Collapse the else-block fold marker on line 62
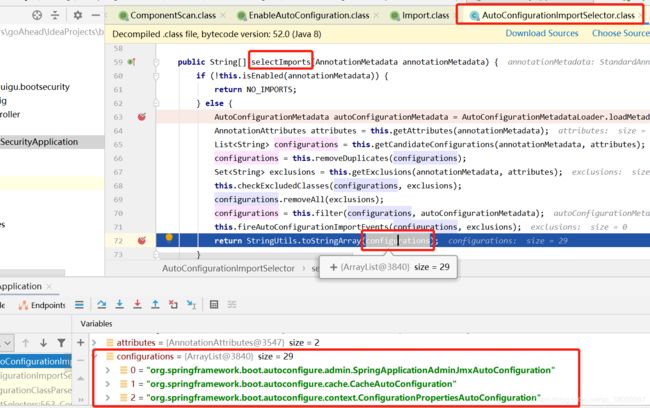This screenshot has width=650, height=408. (x=156, y=103)
